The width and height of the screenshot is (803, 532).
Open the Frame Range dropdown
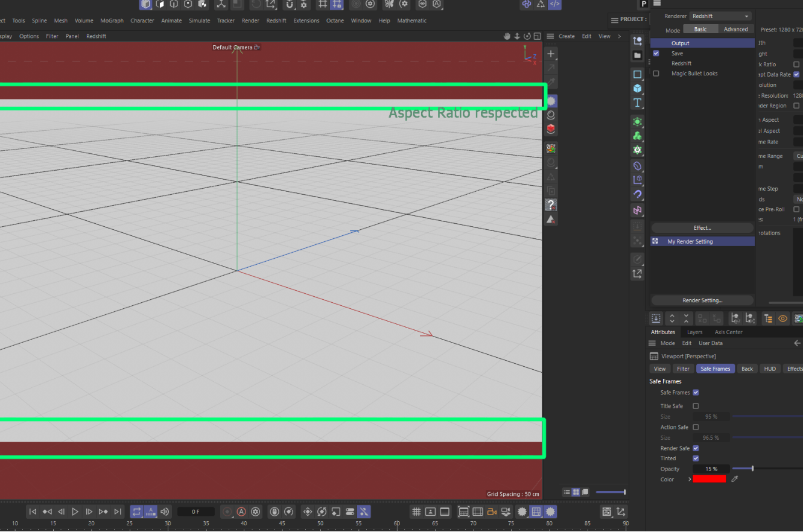[x=798, y=156]
